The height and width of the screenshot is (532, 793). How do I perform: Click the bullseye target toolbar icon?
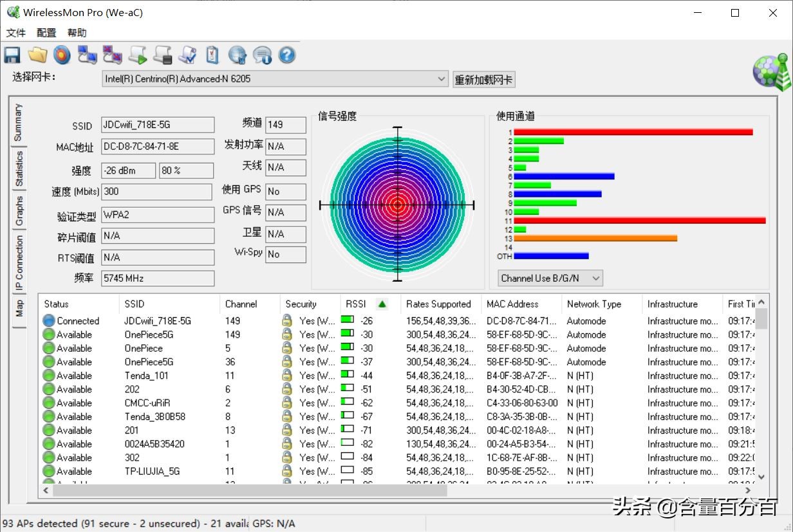62,55
